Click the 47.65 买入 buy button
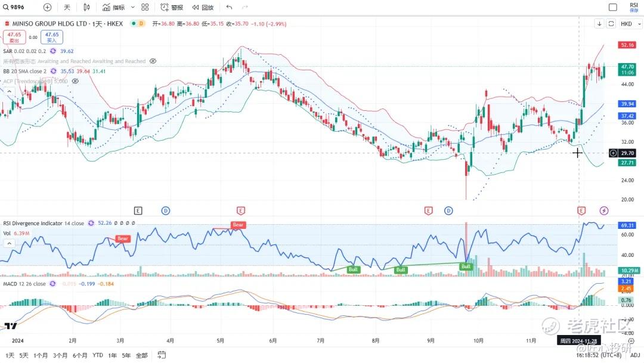 tap(52, 37)
